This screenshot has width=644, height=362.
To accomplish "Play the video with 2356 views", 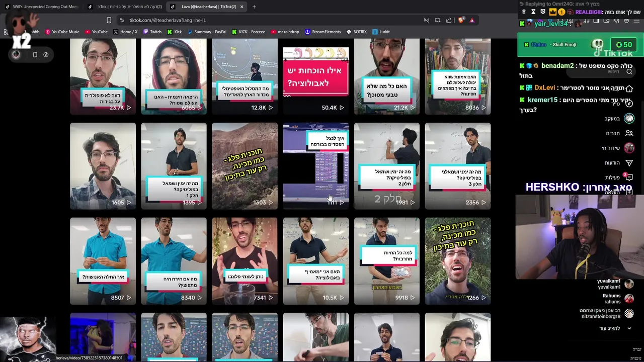I will (x=457, y=166).
